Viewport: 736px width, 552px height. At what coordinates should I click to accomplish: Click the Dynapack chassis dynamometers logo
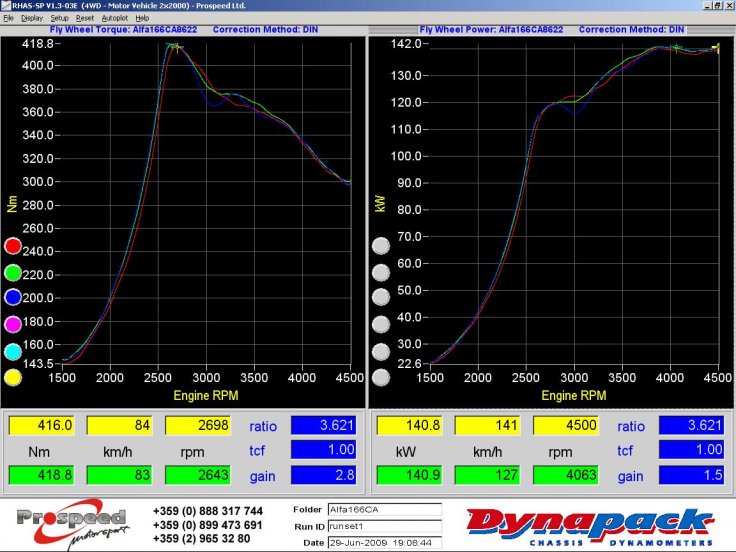[x=589, y=526]
